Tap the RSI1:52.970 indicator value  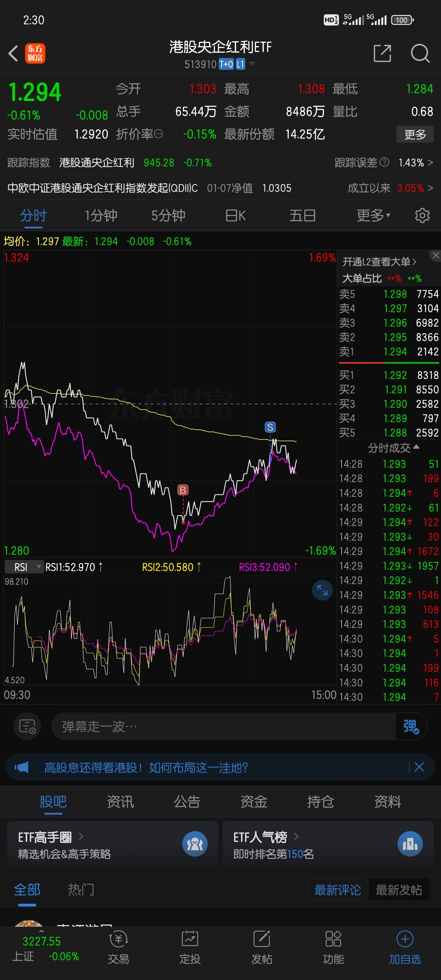(74, 567)
